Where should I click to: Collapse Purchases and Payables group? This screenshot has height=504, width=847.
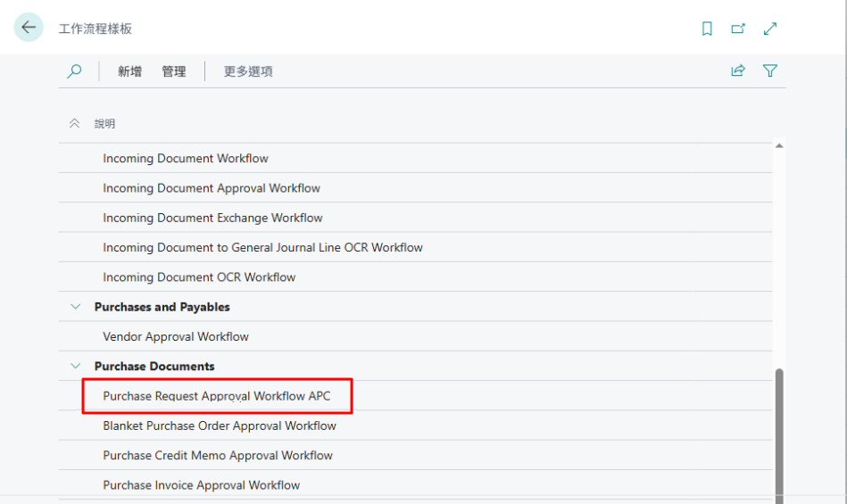(x=76, y=307)
